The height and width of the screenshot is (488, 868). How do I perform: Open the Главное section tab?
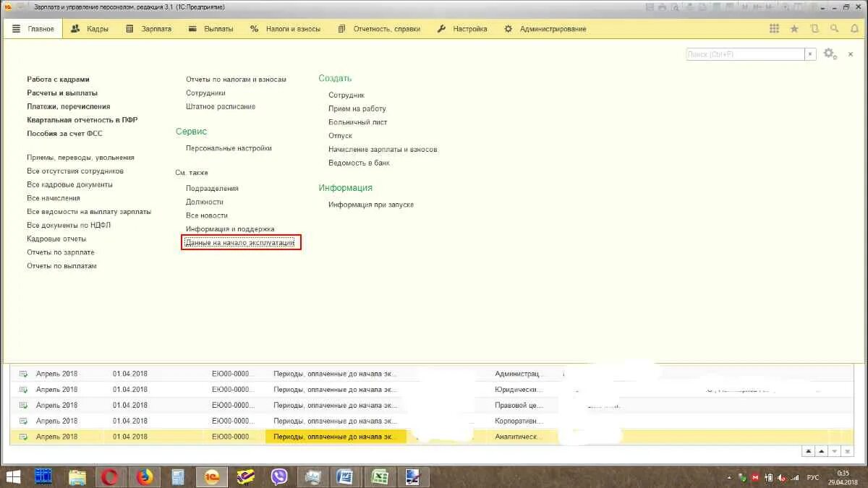34,29
